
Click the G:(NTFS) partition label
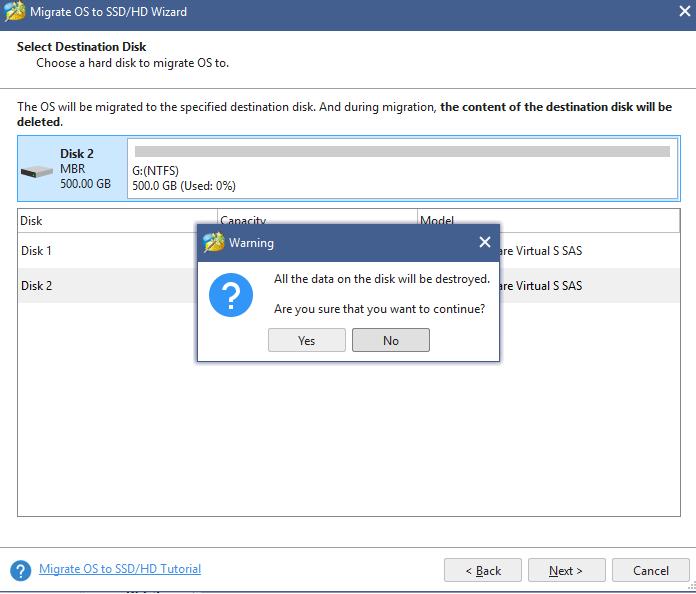pyautogui.click(x=155, y=171)
